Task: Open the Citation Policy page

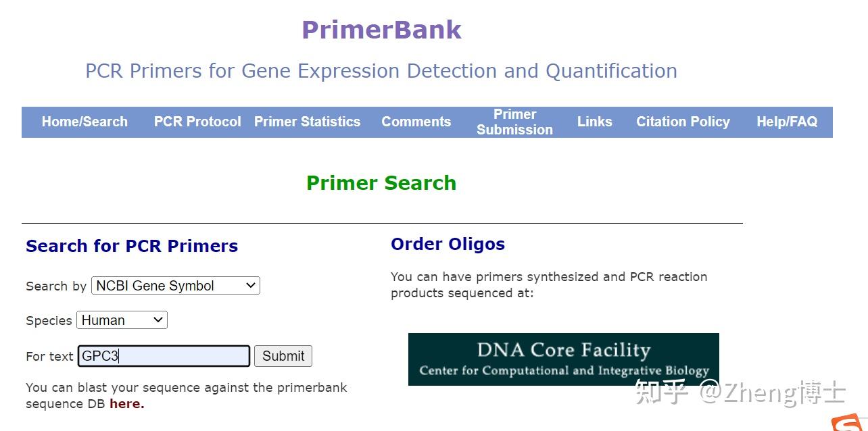Action: pyautogui.click(x=683, y=122)
